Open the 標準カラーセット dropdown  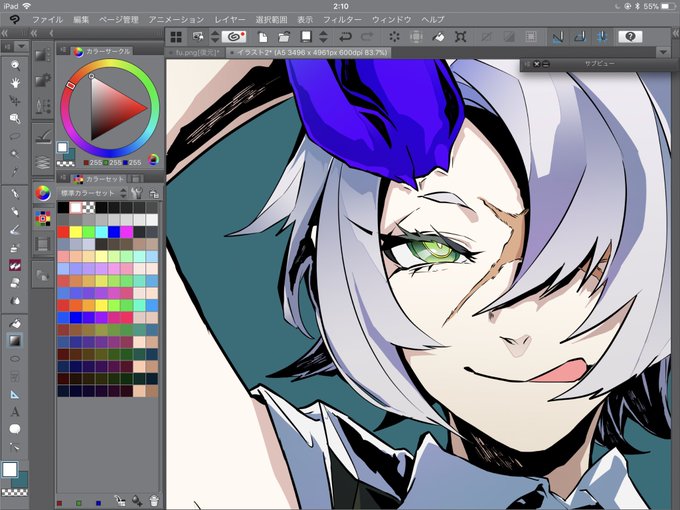(x=92, y=193)
